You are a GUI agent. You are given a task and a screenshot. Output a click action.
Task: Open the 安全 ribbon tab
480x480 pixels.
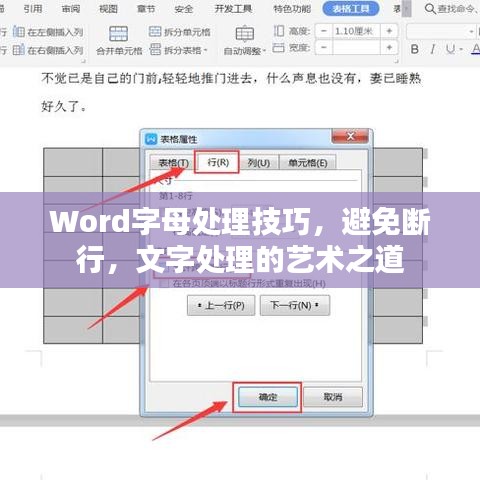coord(184,9)
